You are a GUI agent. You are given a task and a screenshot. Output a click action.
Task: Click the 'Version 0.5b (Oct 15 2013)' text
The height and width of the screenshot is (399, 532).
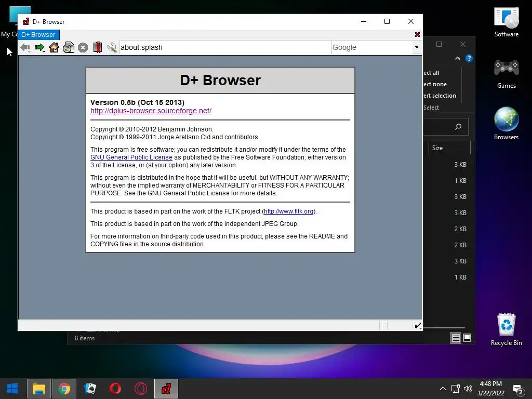click(137, 102)
